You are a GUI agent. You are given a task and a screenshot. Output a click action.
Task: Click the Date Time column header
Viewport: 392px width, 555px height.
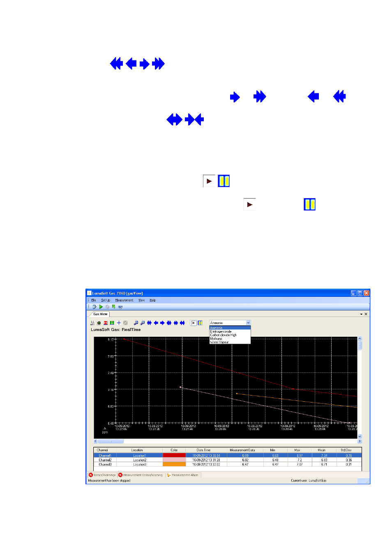206,450
